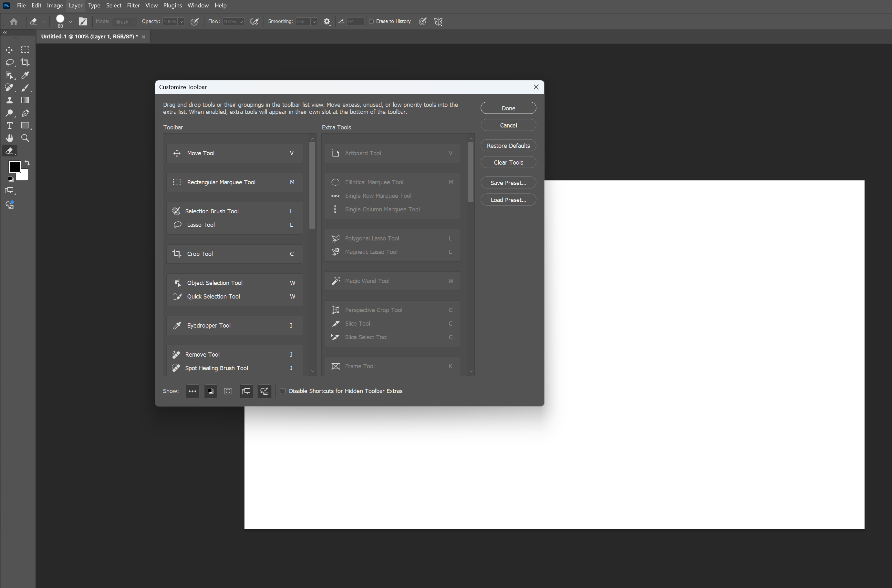Screen dimensions: 892x588
Task: Select the Gradient tool icon
Action: [x=25, y=100]
